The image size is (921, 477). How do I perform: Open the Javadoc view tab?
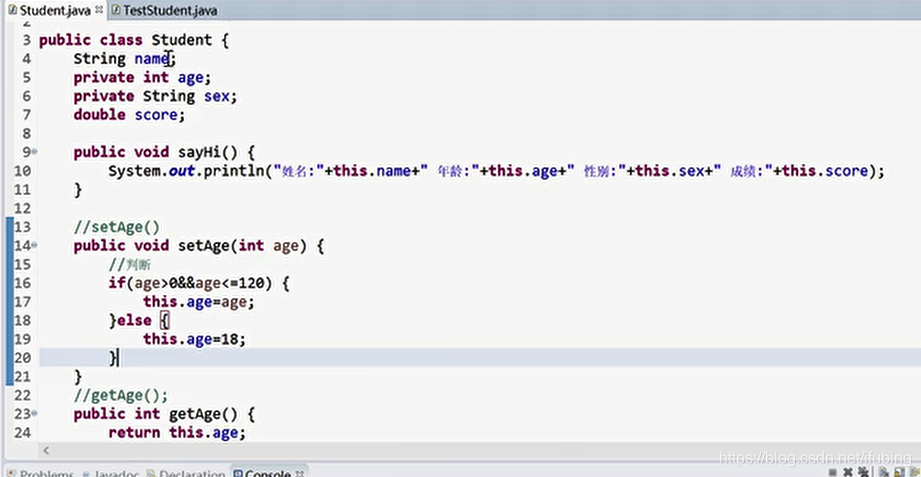[x=112, y=473]
